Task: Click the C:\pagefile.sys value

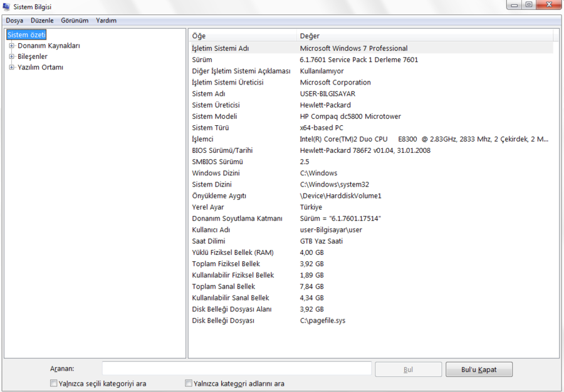Action: pos(322,321)
